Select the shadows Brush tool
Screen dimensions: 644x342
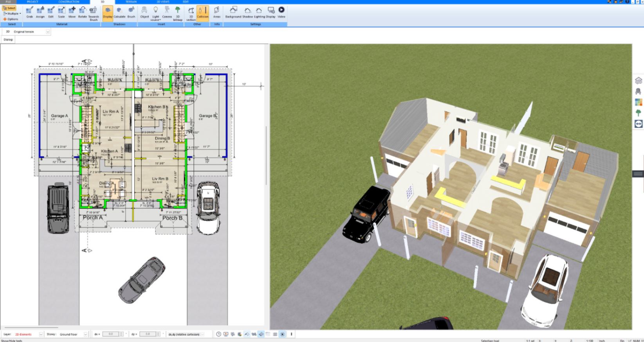tap(131, 13)
